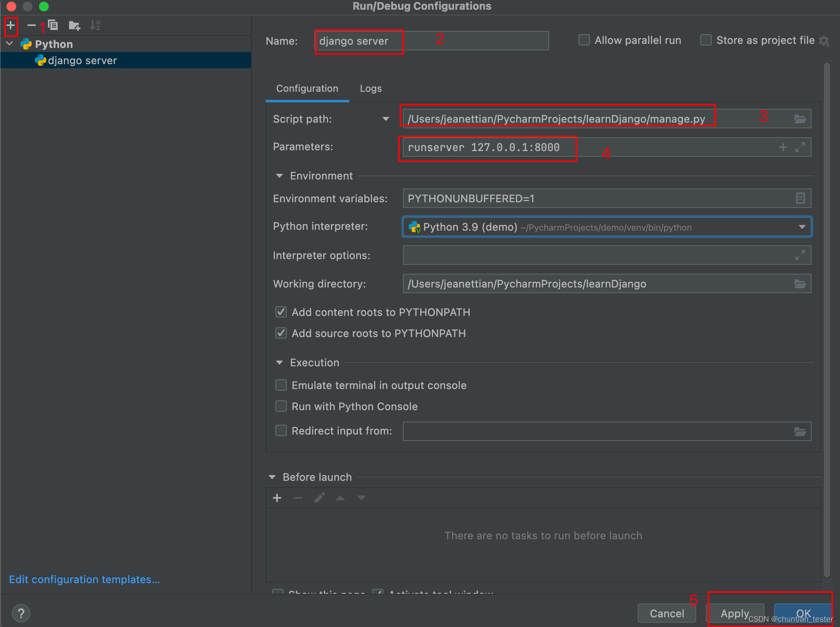
Task: Toggle Emulate terminal in output console
Action: click(x=281, y=385)
